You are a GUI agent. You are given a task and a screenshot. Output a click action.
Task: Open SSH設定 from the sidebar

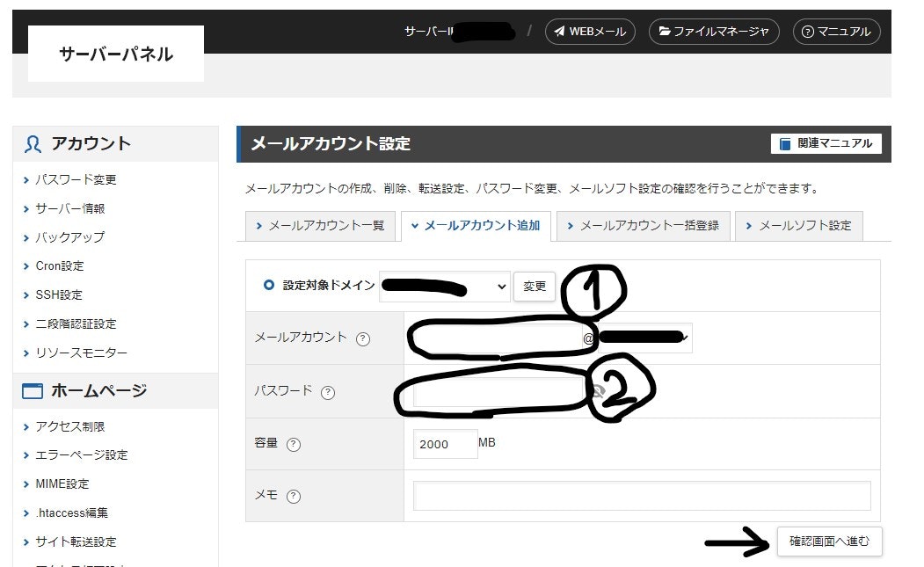click(x=57, y=294)
